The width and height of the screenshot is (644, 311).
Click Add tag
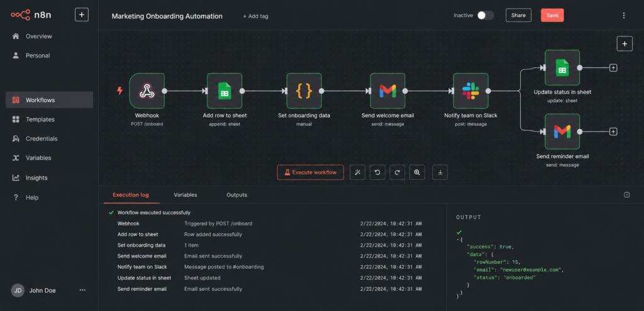[x=255, y=16]
